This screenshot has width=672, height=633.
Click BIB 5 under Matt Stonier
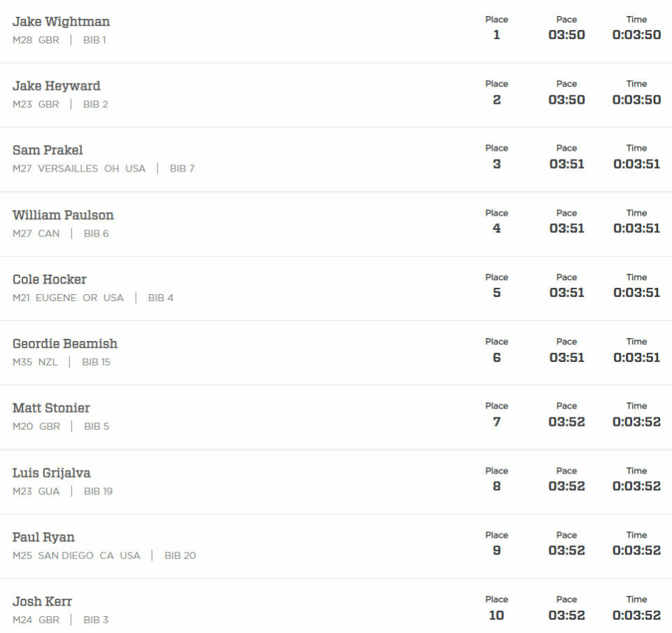97,426
